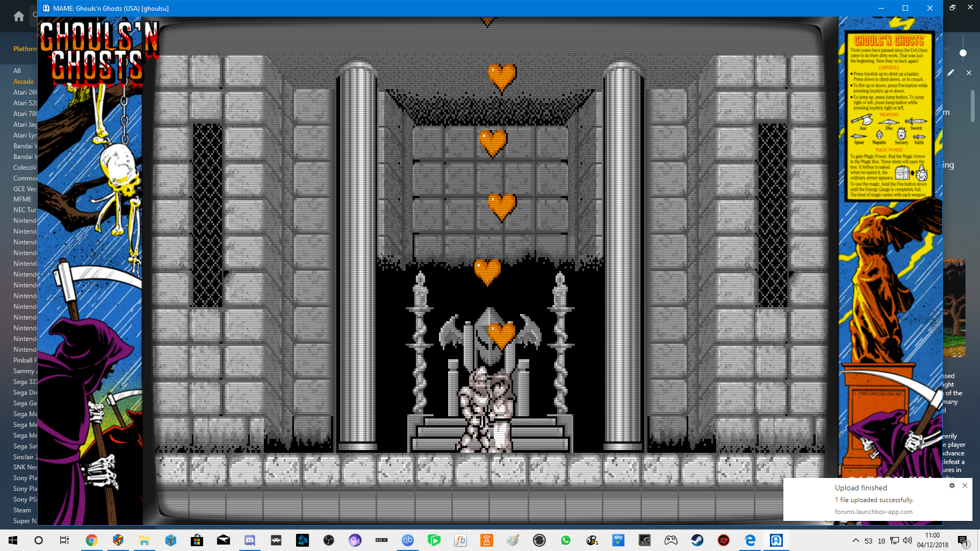The height and width of the screenshot is (551, 980).
Task: Launch Steam from the taskbar
Action: [x=697, y=540]
